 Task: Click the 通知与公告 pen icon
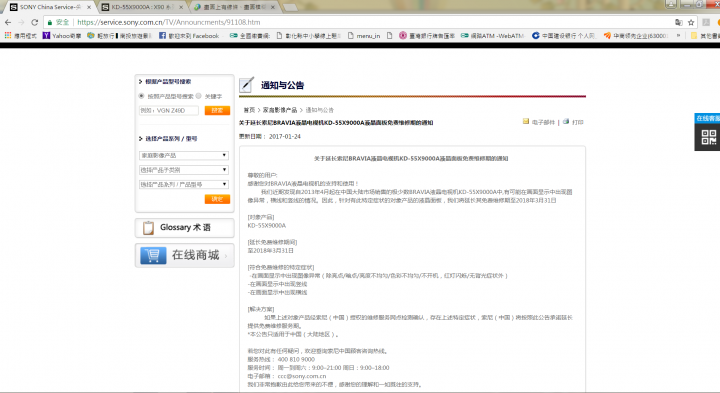[x=247, y=84]
